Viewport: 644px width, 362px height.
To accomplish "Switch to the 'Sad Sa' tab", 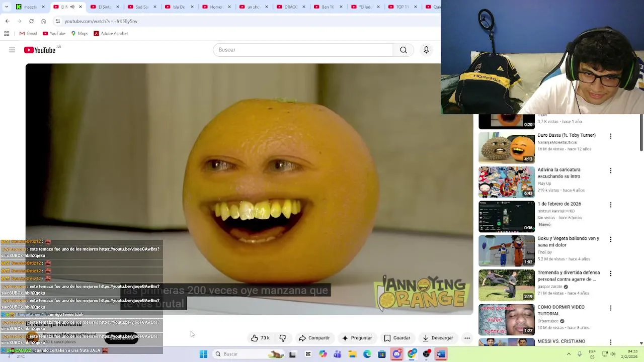I will [141, 7].
